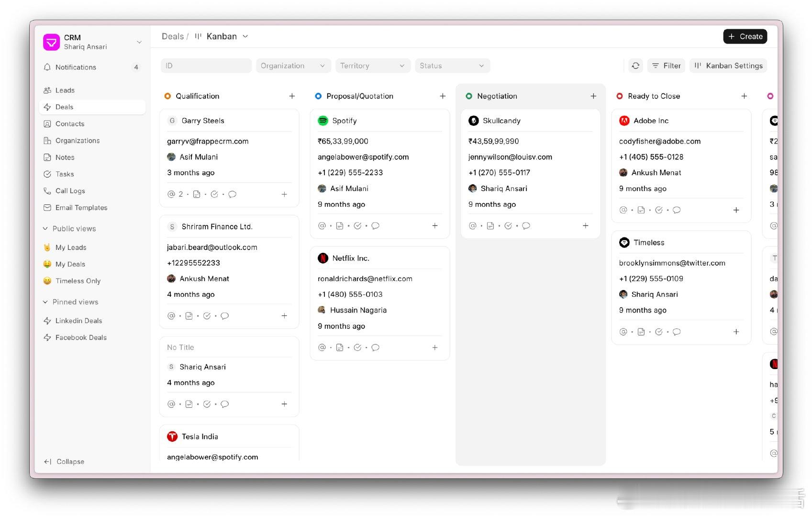Click the comments icon on the No Title card
The image size is (812, 517).
[x=225, y=404]
